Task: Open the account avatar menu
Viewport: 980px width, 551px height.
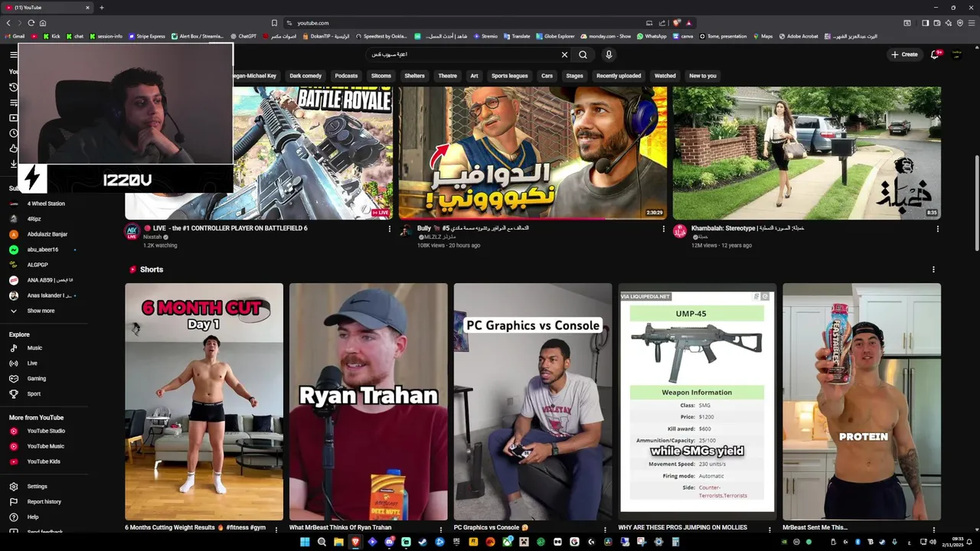Action: [x=955, y=54]
